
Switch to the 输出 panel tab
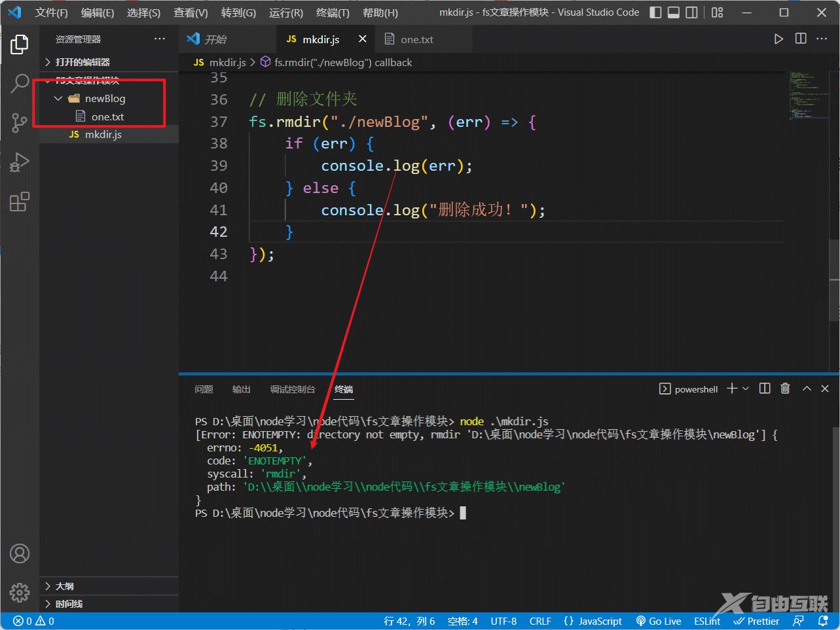click(242, 389)
